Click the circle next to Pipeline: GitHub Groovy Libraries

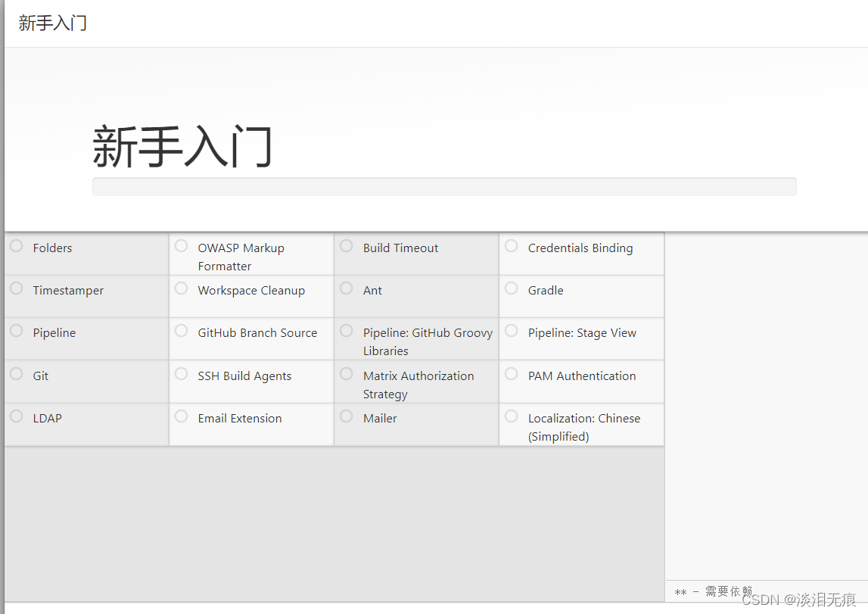click(347, 331)
